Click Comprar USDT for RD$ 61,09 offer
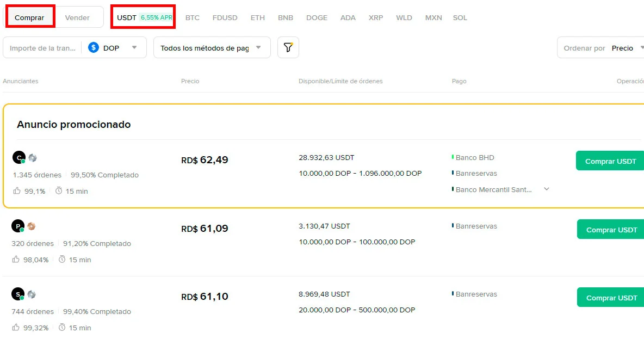Viewport: 644px width, 357px height. (x=611, y=229)
